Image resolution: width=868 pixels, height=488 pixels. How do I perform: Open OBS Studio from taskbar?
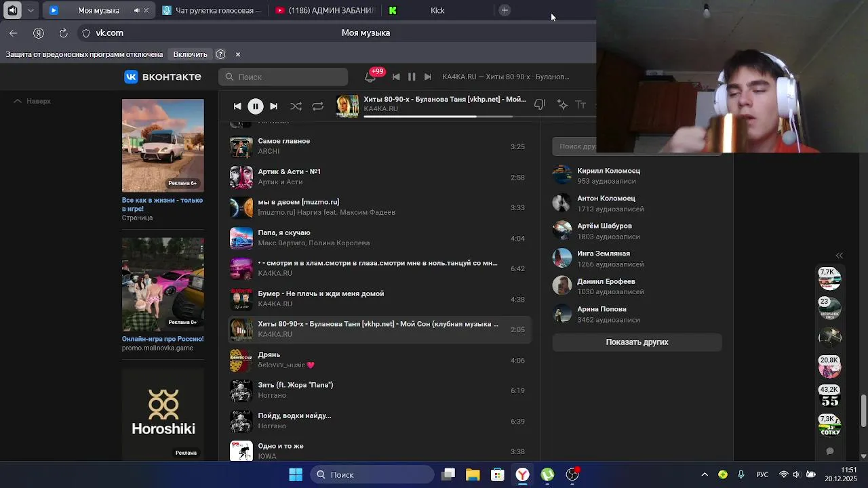point(572,474)
